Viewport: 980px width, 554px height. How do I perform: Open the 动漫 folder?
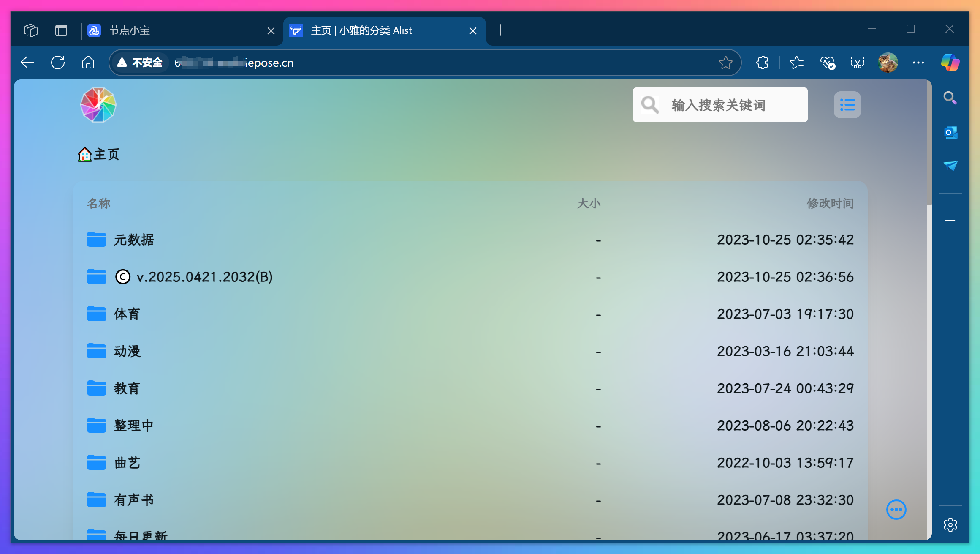tap(127, 351)
